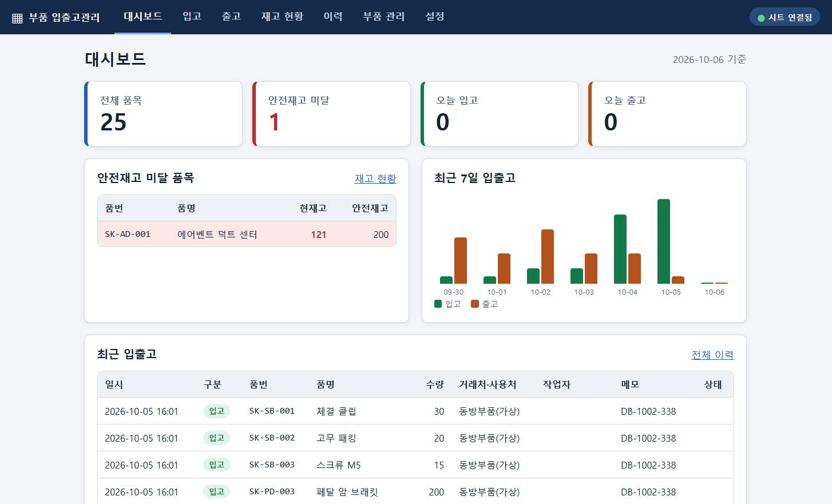Click the 거래처·사용처 column header
The width and height of the screenshot is (832, 504).
tap(488, 384)
